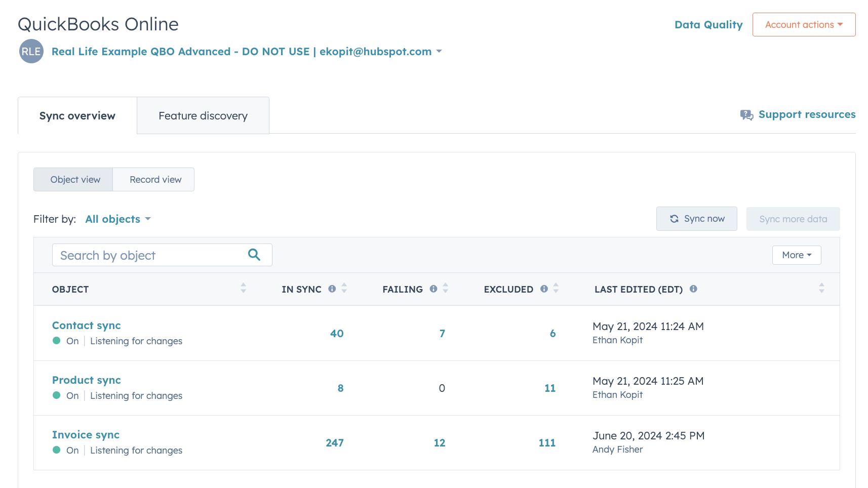Open the Account actions dropdown
Screen dimensions: 868x488
click(x=803, y=24)
